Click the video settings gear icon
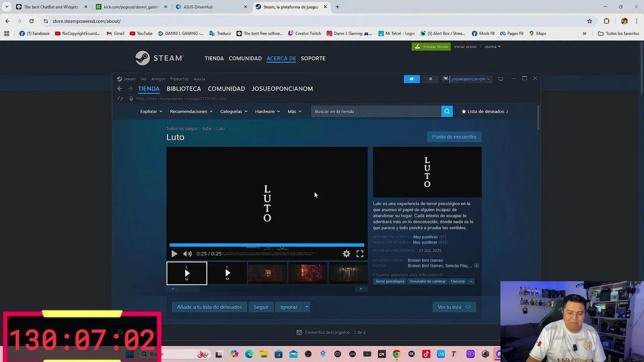Viewport: 644px width, 362px height. pos(346,254)
